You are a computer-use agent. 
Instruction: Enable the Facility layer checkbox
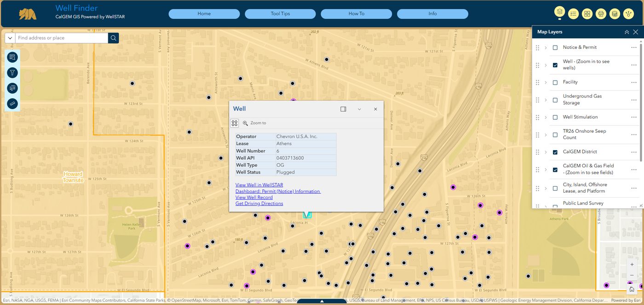pos(555,82)
